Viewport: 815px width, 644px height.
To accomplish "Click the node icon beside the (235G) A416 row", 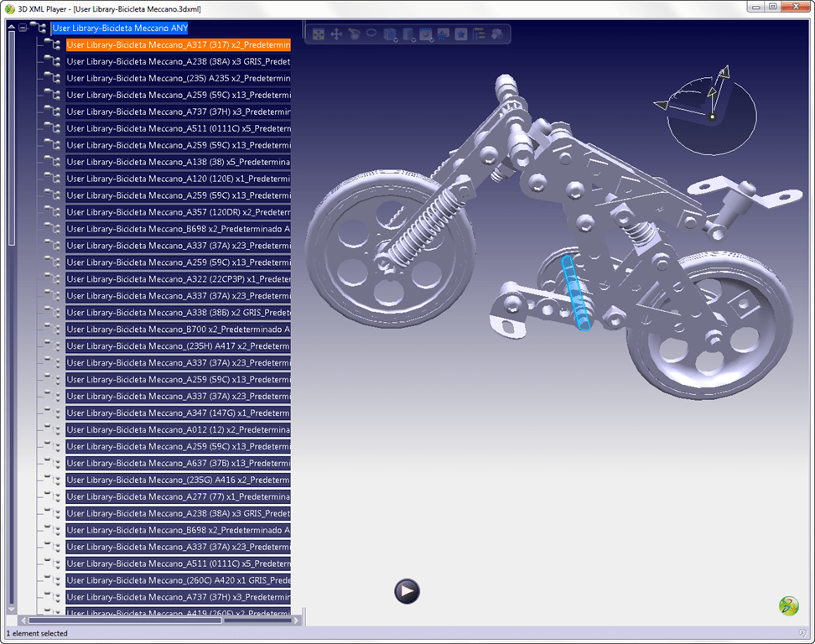I will (x=53, y=480).
